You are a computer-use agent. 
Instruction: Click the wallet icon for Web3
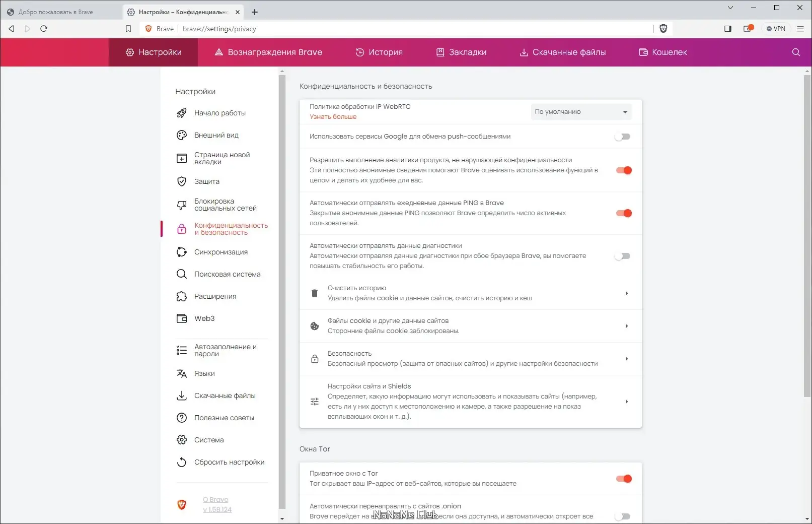[182, 318]
